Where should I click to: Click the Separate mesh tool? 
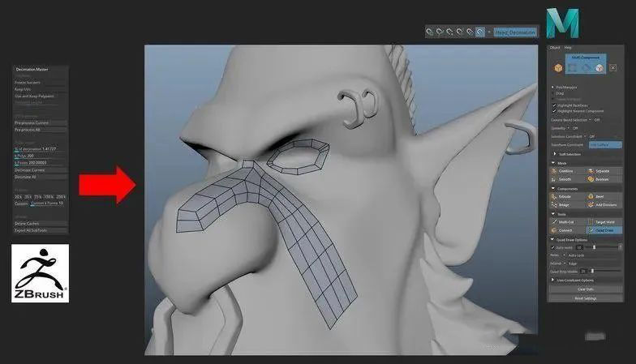click(604, 171)
